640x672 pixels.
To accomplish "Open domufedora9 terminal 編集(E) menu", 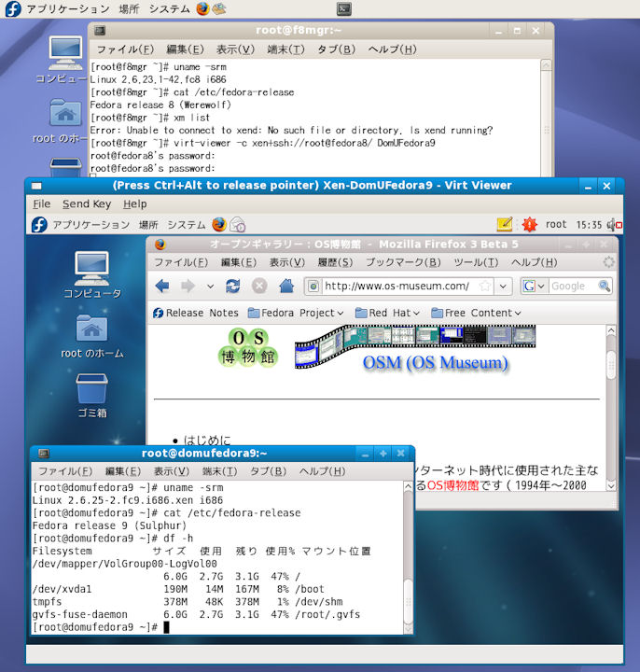I will pyautogui.click(x=123, y=471).
